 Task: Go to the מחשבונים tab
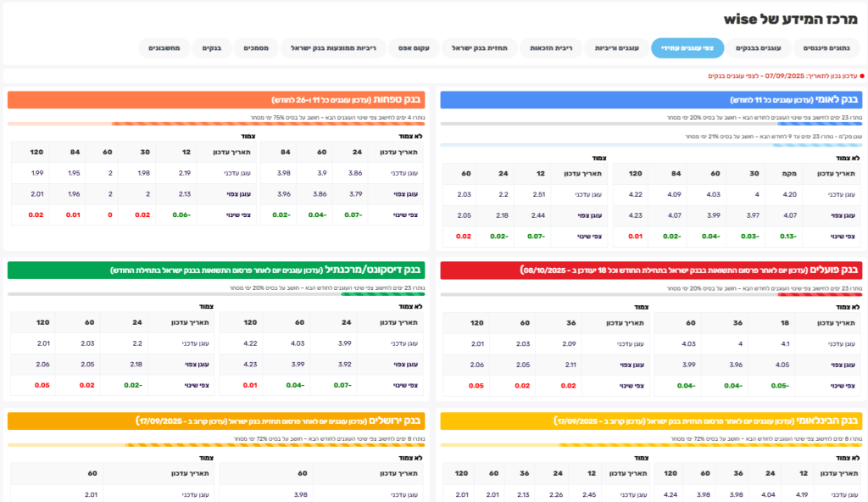tap(164, 48)
